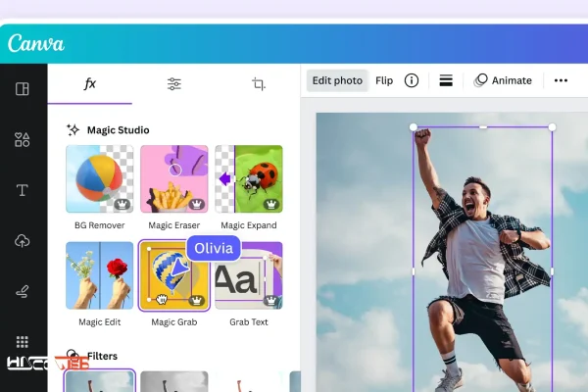
Task: Click the top-left resize handle of photo
Action: [414, 127]
